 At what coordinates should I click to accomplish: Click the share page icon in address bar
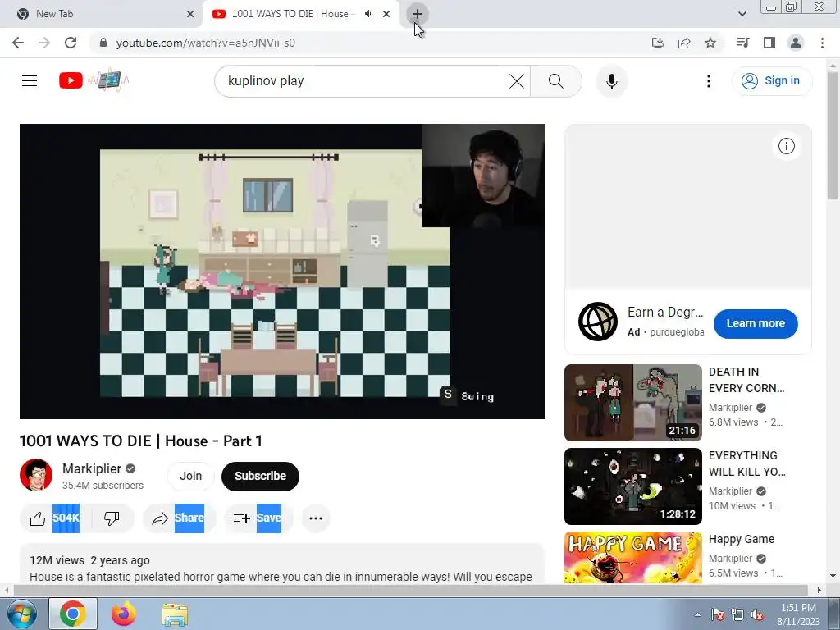pyautogui.click(x=684, y=43)
